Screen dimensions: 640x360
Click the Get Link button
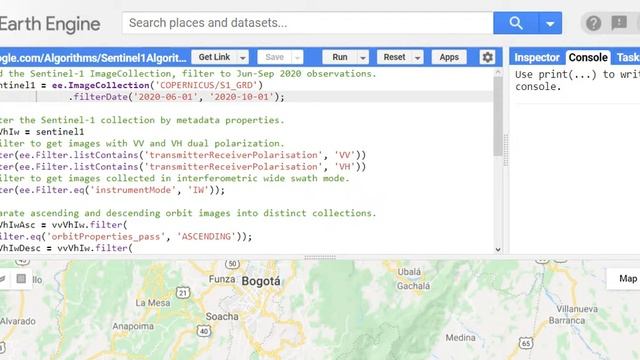tap(214, 57)
